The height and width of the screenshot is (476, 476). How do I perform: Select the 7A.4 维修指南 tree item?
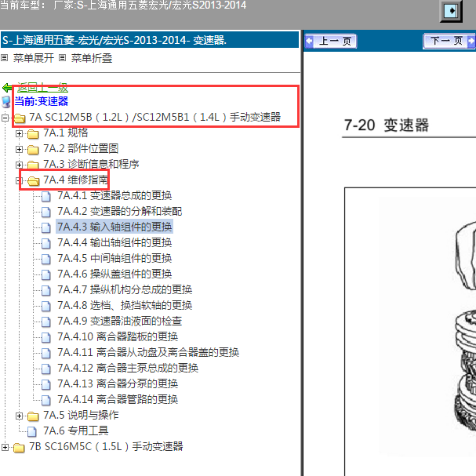click(75, 180)
